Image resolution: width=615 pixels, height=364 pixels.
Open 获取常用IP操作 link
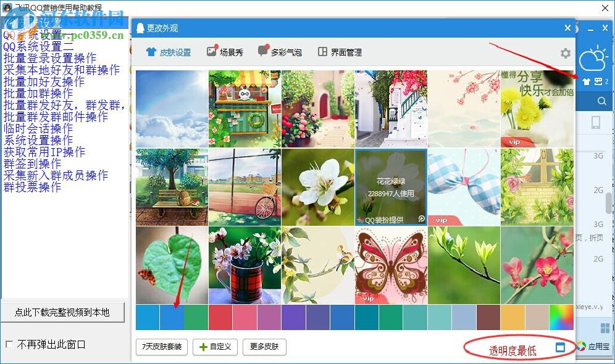tap(44, 152)
